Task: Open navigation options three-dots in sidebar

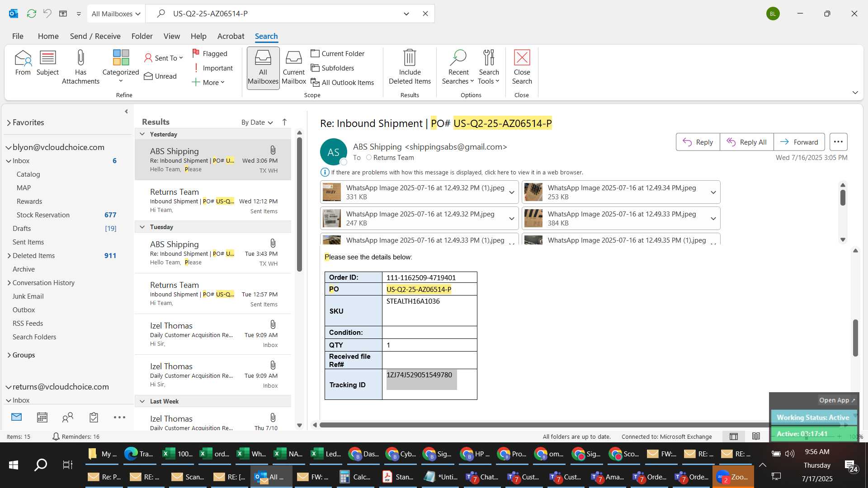Action: tap(119, 417)
